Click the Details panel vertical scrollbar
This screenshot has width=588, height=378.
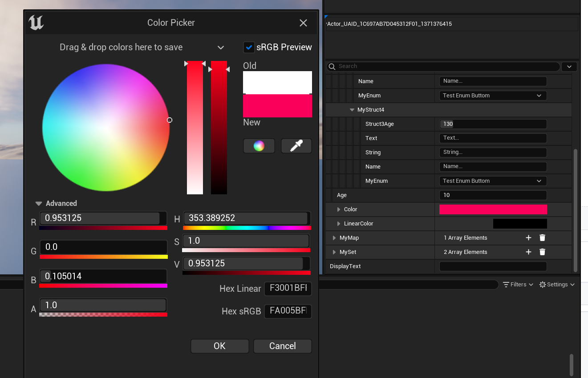point(576,210)
